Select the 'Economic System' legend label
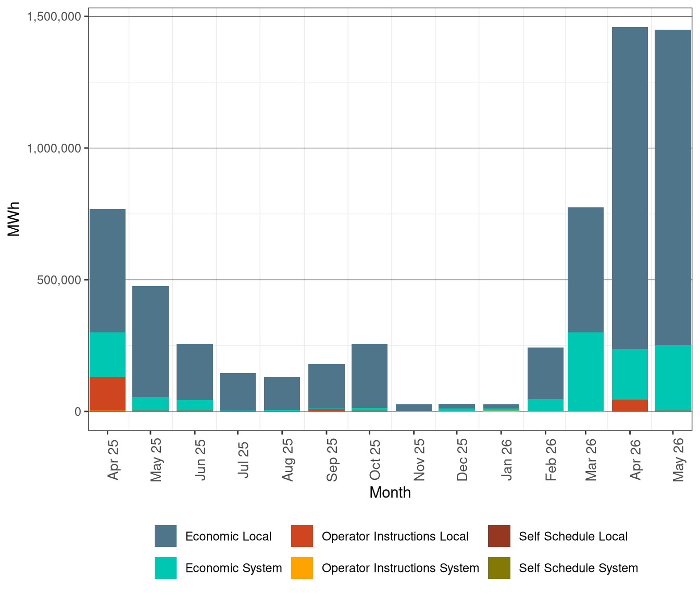The height and width of the screenshot is (595, 700). (234, 568)
